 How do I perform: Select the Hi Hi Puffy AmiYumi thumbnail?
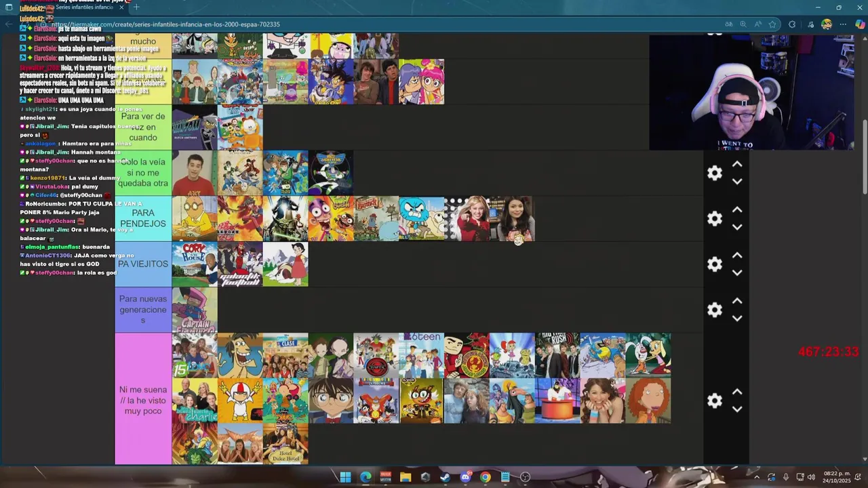pyautogui.click(x=421, y=82)
